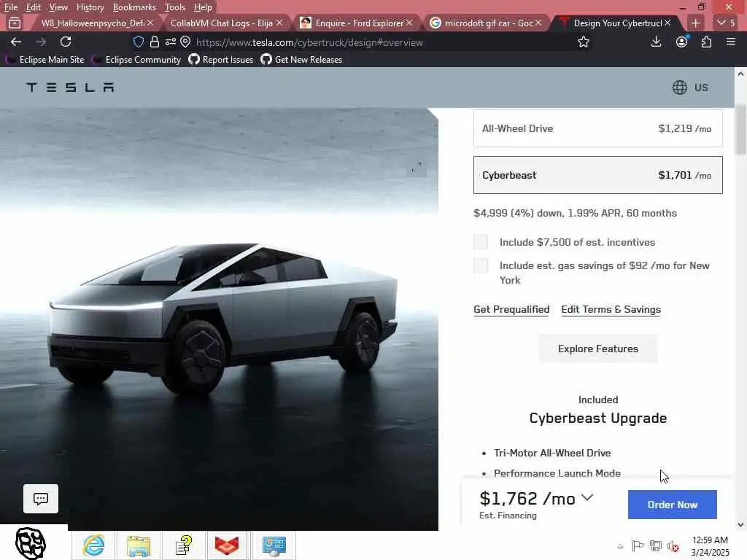Open the Get New Releases bookmark
Viewport: 747px width, 560px height.
coord(301,60)
